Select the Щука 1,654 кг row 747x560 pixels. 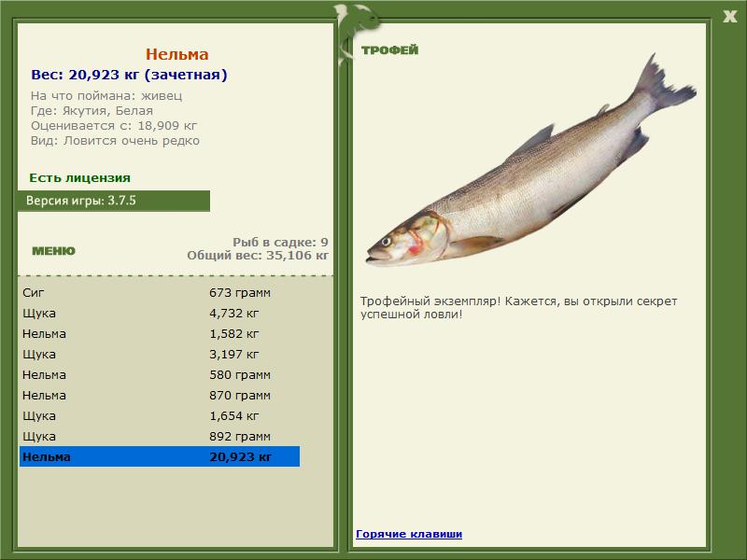coord(160,415)
